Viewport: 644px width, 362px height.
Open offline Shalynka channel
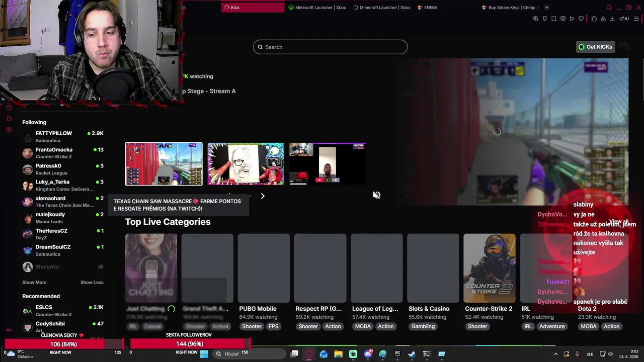(x=63, y=267)
